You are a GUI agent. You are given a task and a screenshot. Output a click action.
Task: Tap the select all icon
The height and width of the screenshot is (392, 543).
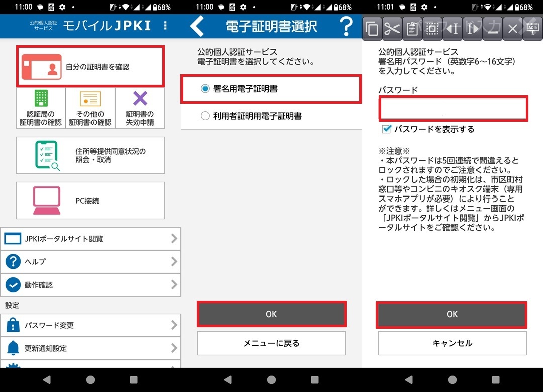tap(432, 29)
